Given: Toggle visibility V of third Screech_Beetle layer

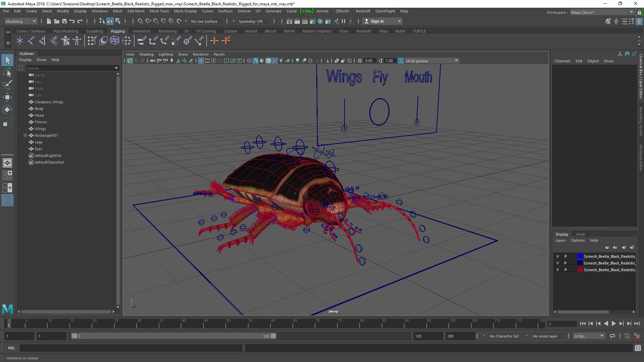Looking at the screenshot, I should [x=558, y=270].
